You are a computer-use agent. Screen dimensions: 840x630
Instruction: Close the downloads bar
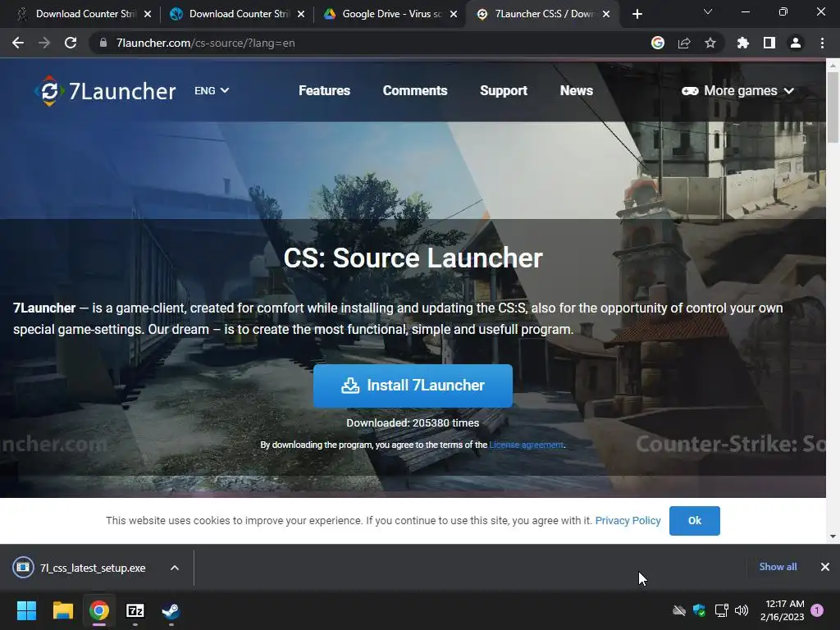pyautogui.click(x=825, y=567)
